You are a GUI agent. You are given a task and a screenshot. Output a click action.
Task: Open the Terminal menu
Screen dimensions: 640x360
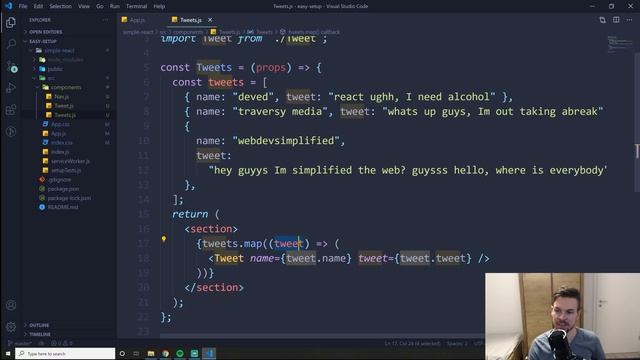point(136,6)
